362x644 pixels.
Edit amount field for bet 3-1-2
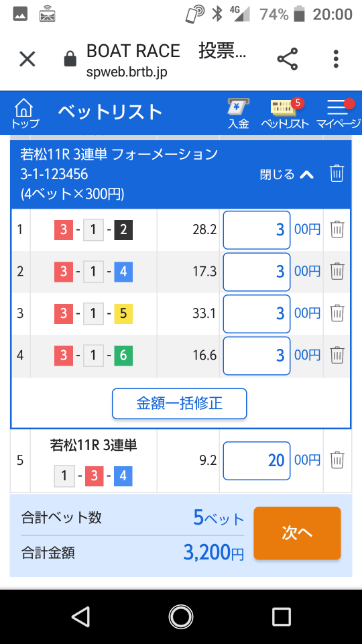click(257, 230)
